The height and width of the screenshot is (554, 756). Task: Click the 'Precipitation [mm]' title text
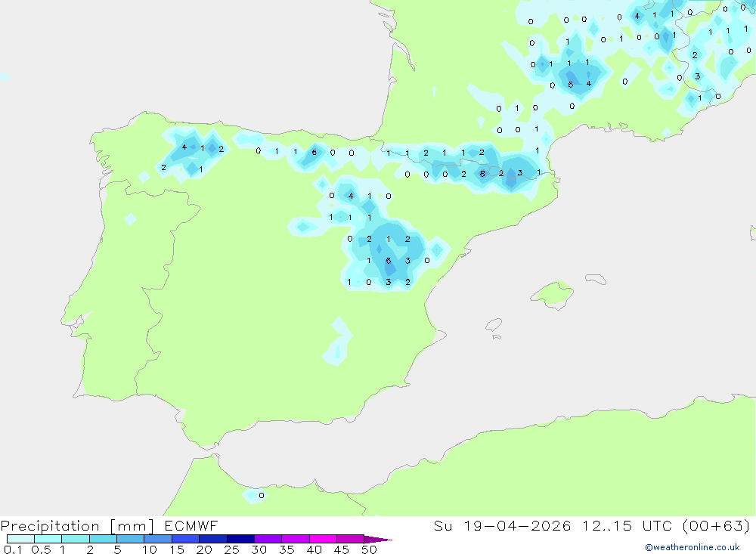[x=77, y=526]
